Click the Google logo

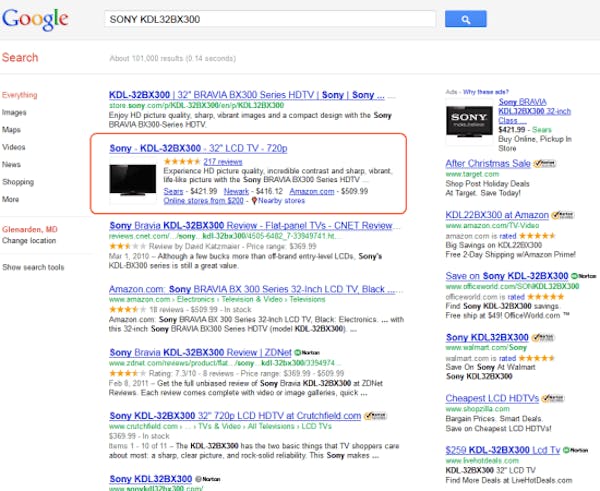pyautogui.click(x=35, y=19)
